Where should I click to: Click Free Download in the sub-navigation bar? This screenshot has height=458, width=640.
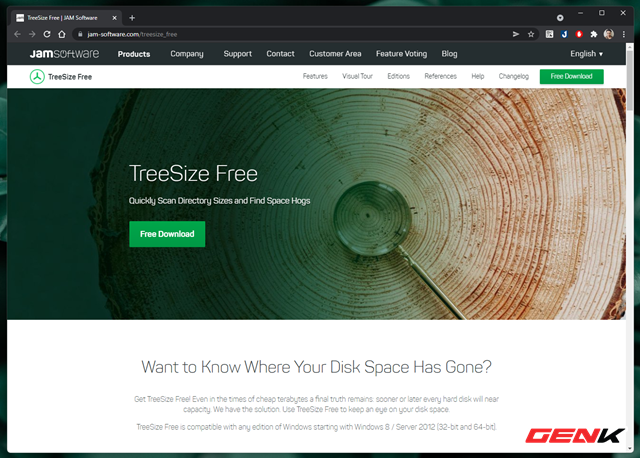(x=571, y=76)
